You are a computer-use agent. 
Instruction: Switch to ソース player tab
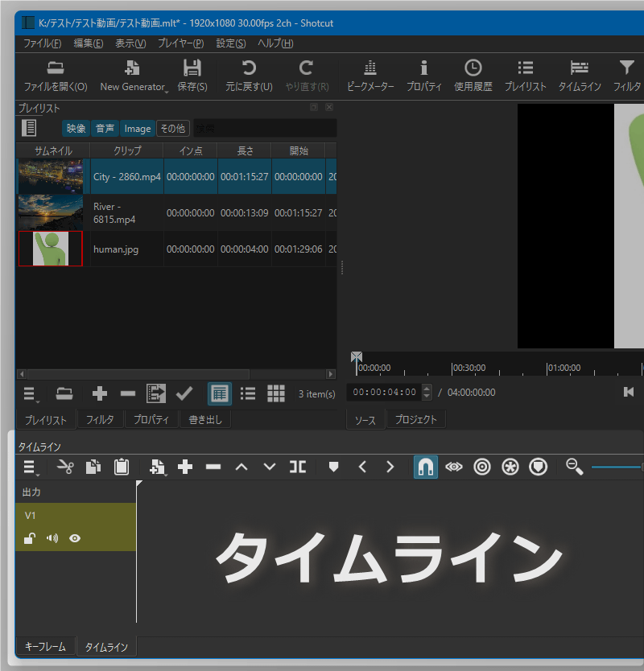[365, 420]
